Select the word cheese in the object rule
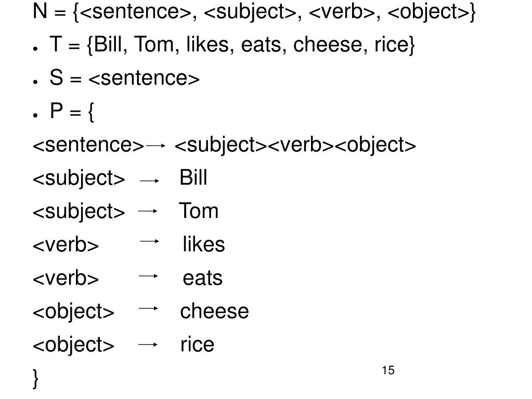 pos(214,311)
